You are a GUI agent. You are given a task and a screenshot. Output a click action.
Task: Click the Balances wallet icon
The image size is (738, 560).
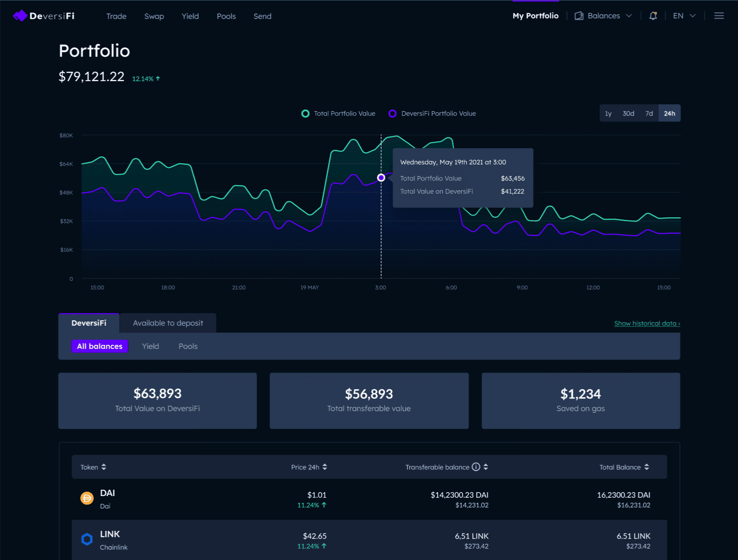point(579,16)
